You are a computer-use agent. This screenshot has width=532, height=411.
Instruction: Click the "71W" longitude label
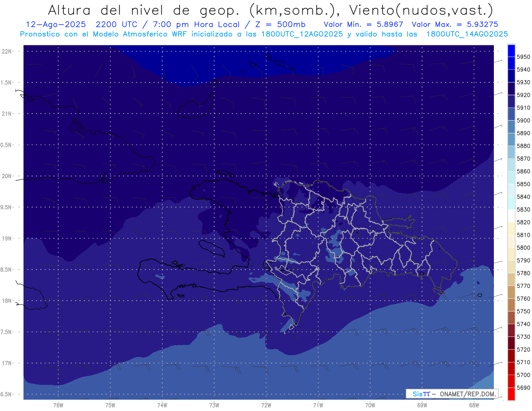(x=318, y=405)
